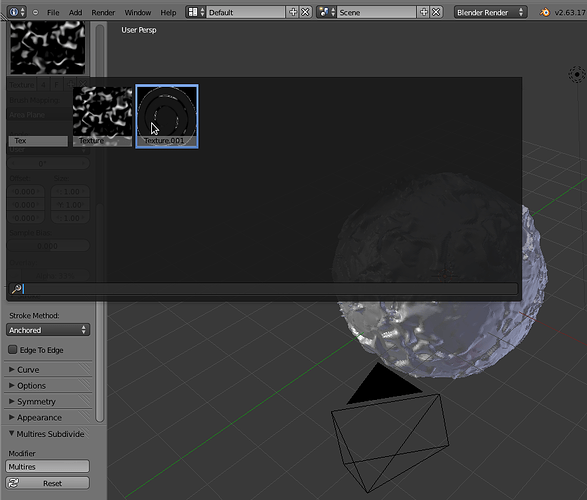
Task: Focus the texture search field
Action: pos(264,289)
